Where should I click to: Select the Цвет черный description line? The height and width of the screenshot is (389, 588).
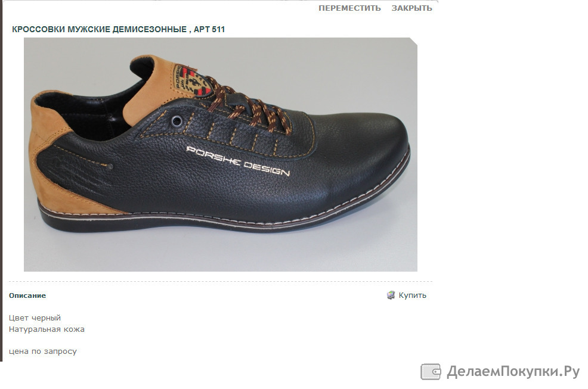coord(35,318)
